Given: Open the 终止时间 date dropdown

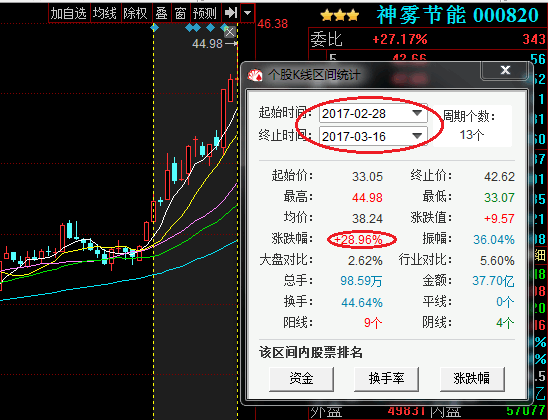Looking at the screenshot, I should point(417,136).
